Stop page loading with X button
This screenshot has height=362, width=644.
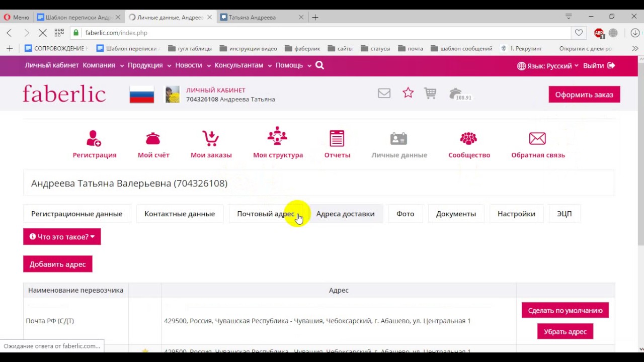pos(43,33)
